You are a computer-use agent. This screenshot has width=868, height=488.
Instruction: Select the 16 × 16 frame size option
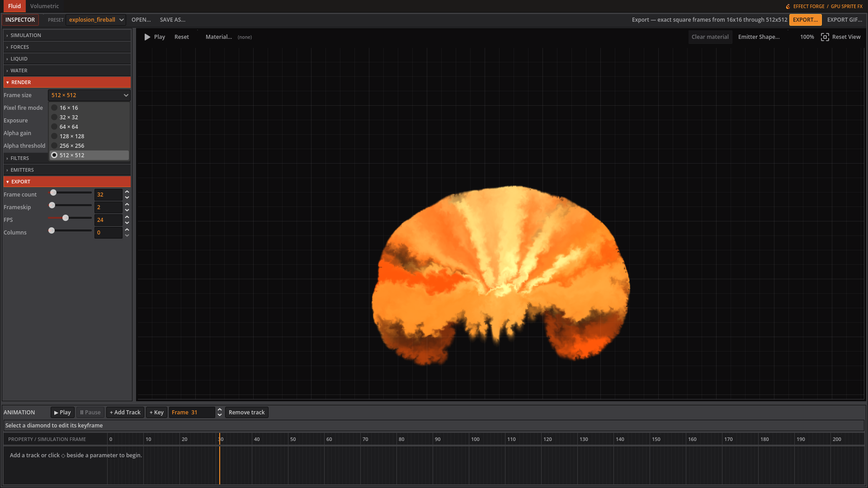point(90,108)
